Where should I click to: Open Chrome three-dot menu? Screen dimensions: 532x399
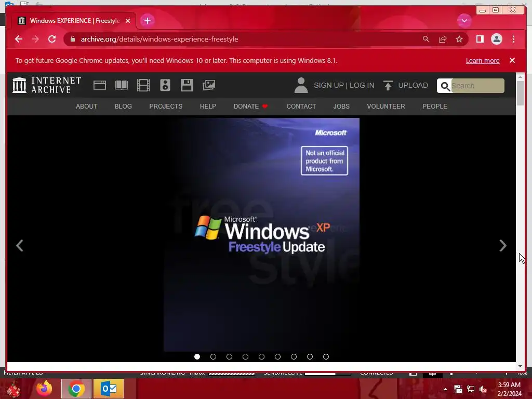pyautogui.click(x=513, y=39)
